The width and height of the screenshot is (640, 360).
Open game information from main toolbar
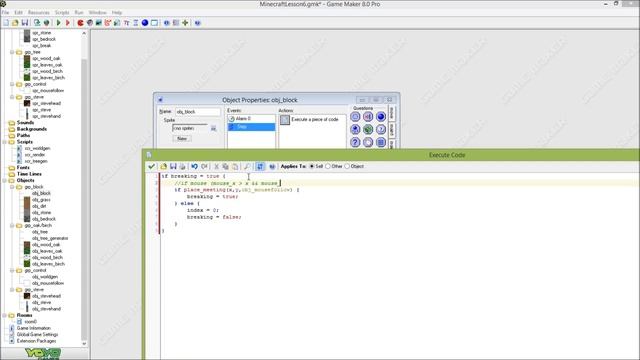coord(167,23)
